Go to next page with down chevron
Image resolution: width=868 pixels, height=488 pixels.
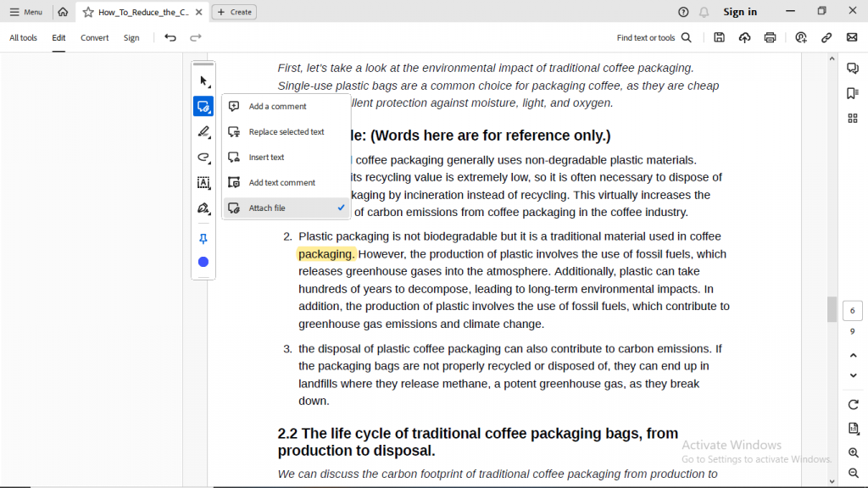(x=853, y=375)
